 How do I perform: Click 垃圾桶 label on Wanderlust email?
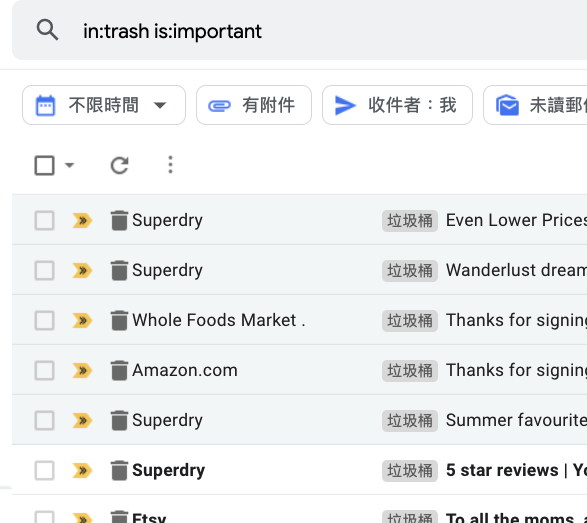coord(410,271)
